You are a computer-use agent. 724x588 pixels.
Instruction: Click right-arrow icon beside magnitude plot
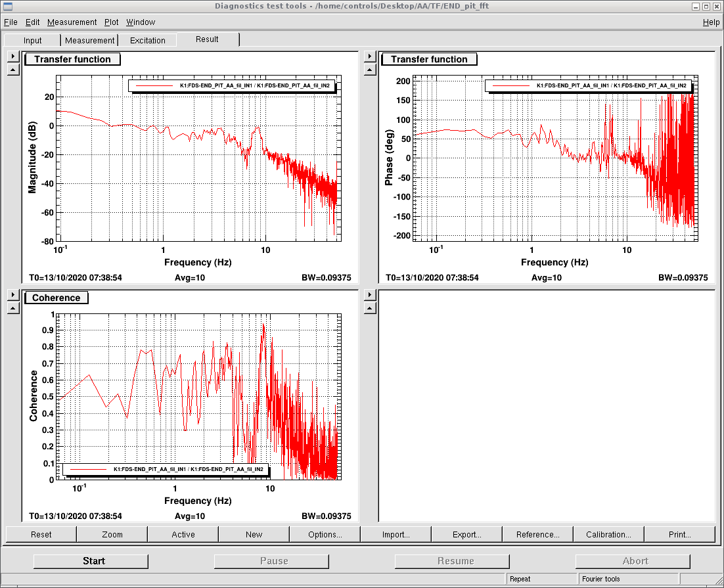[13, 57]
